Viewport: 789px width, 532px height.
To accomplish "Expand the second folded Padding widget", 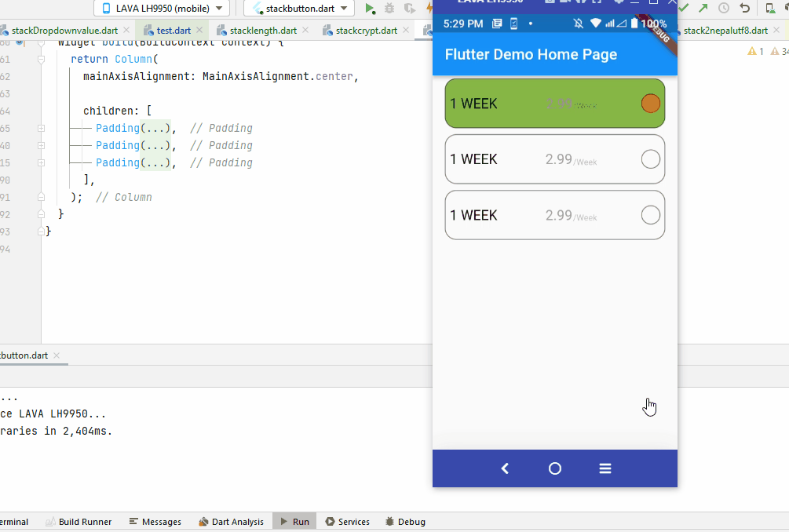I will tap(42, 145).
